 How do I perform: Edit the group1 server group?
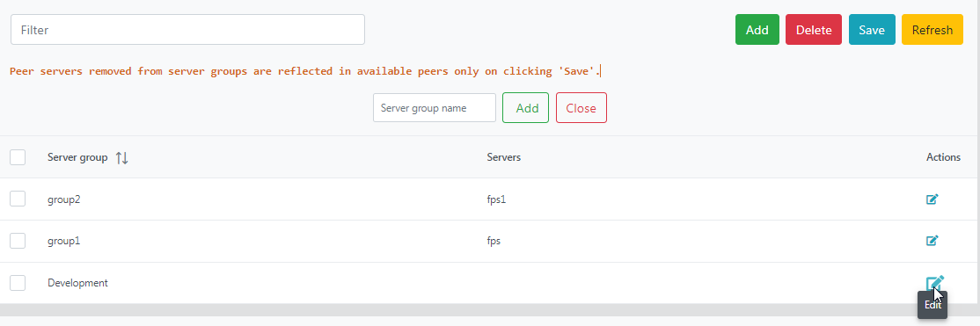[932, 241]
